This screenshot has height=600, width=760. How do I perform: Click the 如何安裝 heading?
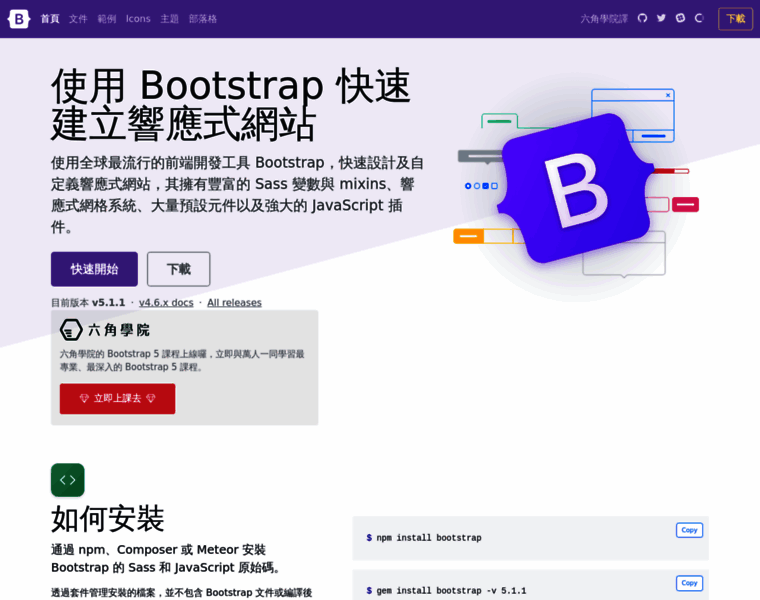(x=108, y=519)
